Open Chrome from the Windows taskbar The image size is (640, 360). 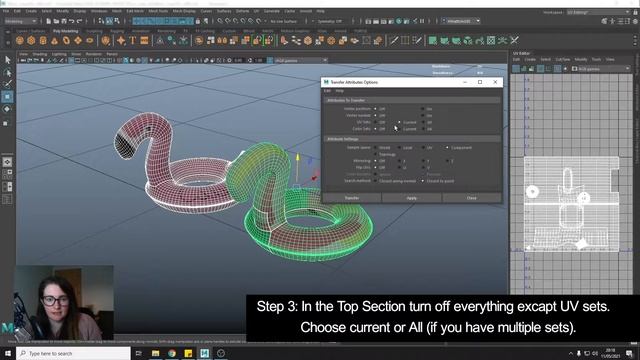point(172,353)
